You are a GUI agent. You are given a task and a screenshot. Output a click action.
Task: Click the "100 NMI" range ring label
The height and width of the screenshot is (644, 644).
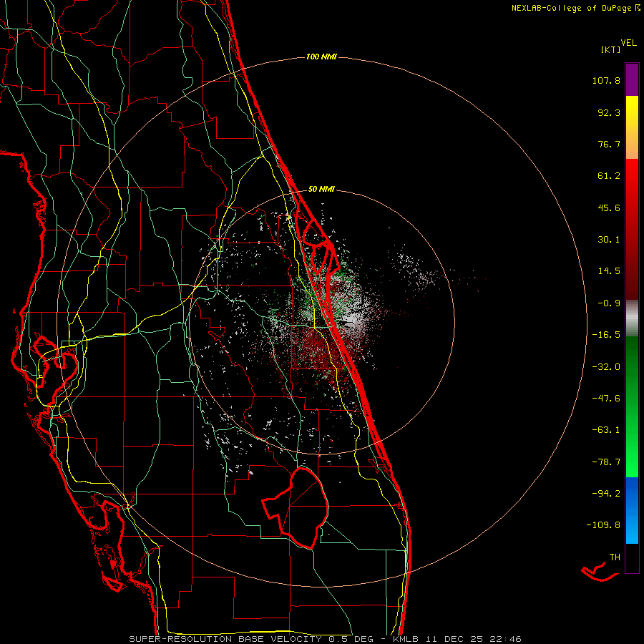(x=321, y=57)
